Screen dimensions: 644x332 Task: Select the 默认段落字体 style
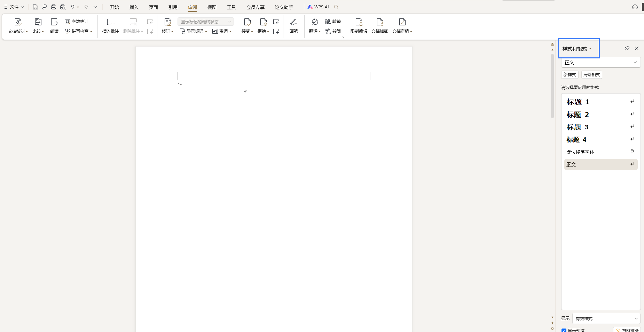601,152
